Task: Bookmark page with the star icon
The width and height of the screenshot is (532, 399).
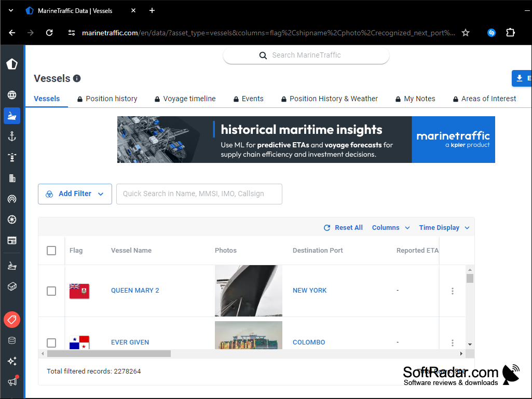Action: [466, 33]
